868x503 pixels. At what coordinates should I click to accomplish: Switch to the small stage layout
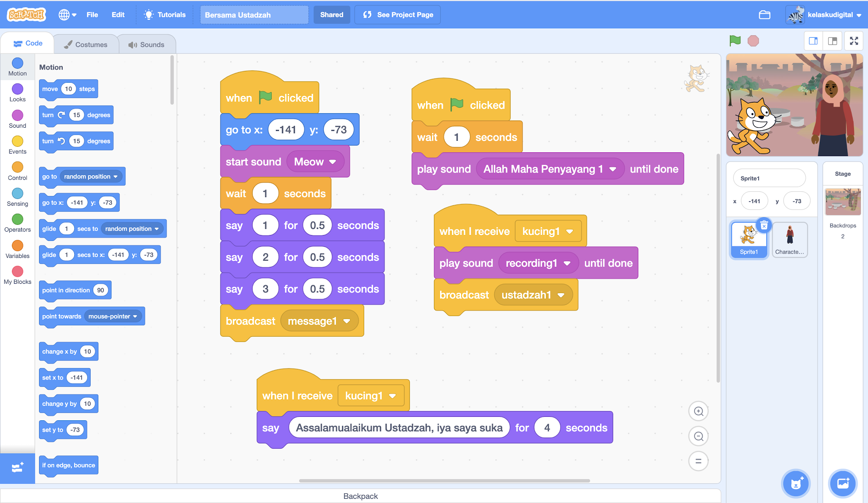point(813,41)
